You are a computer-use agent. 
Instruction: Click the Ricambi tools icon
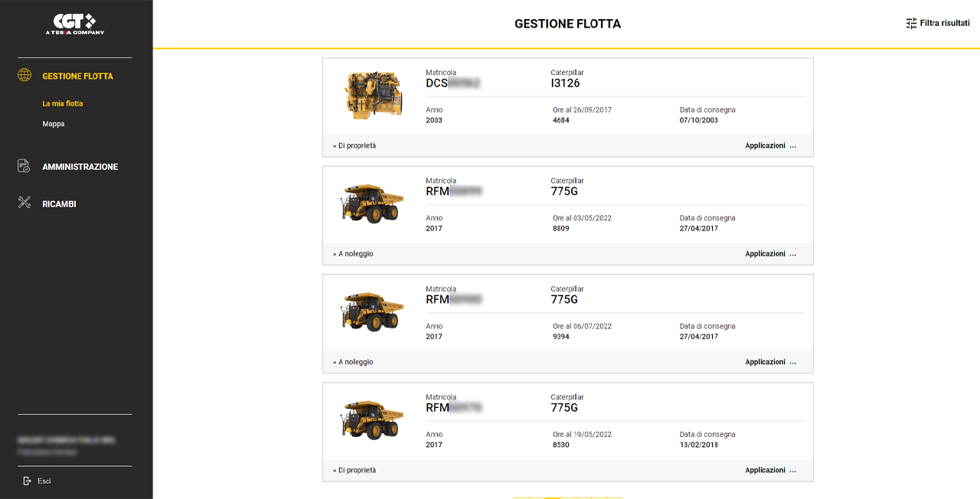24,204
